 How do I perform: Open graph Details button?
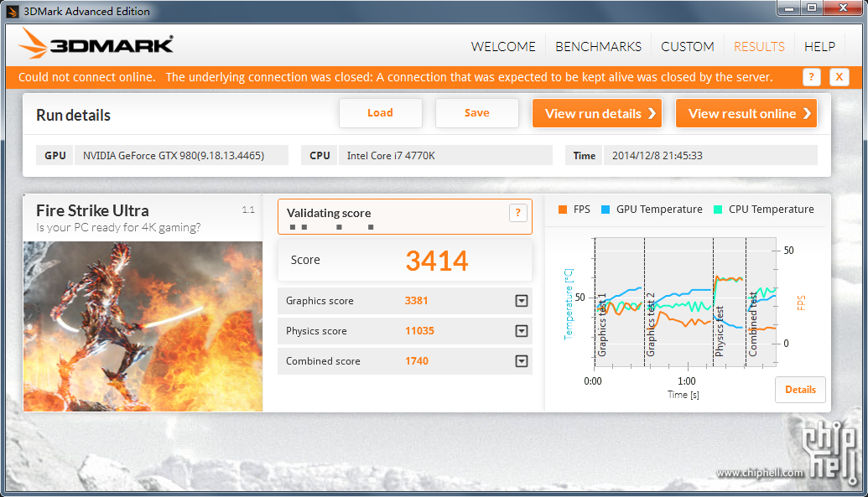[800, 390]
